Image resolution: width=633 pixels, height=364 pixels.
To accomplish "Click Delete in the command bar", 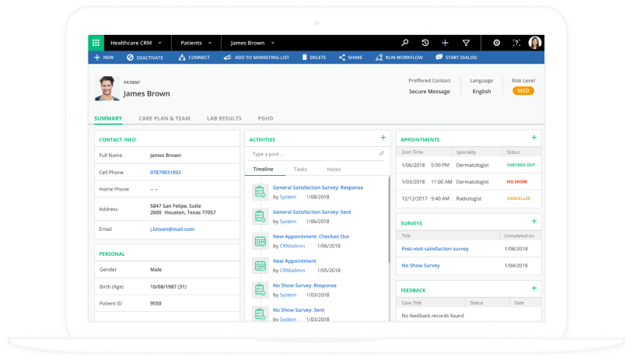I will 314,58.
